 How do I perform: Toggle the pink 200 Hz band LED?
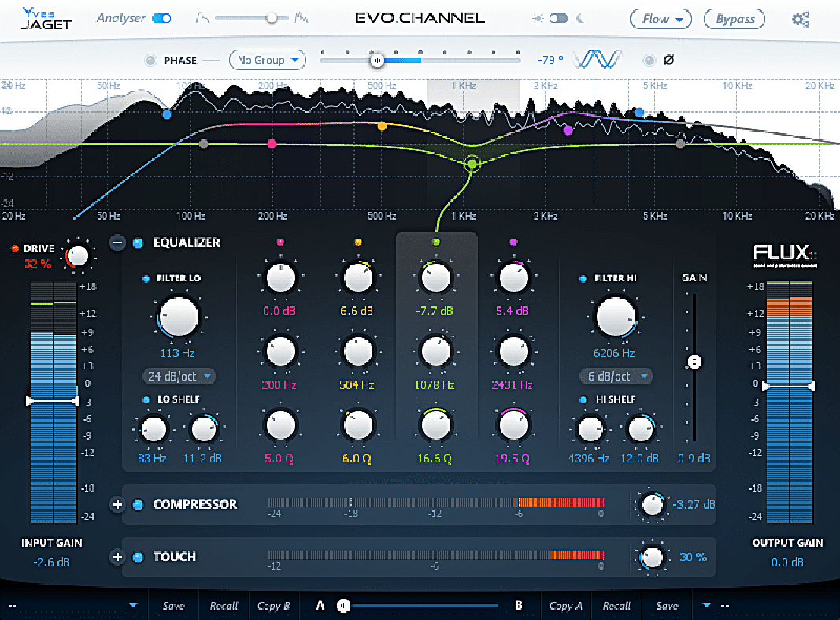click(280, 243)
